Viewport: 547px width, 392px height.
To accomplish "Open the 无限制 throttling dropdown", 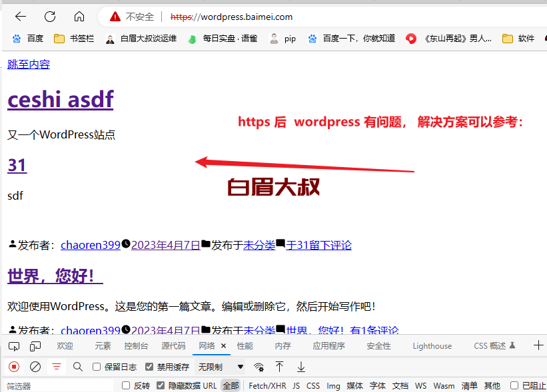I will [220, 367].
